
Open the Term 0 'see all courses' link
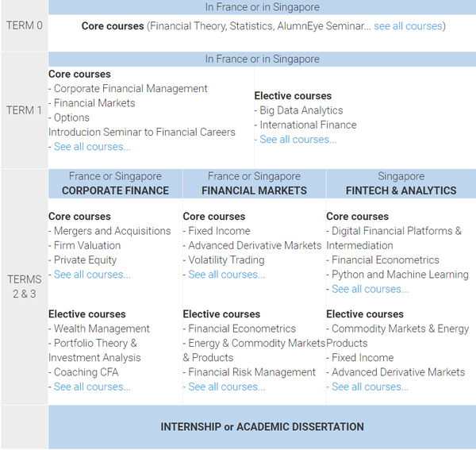(408, 26)
